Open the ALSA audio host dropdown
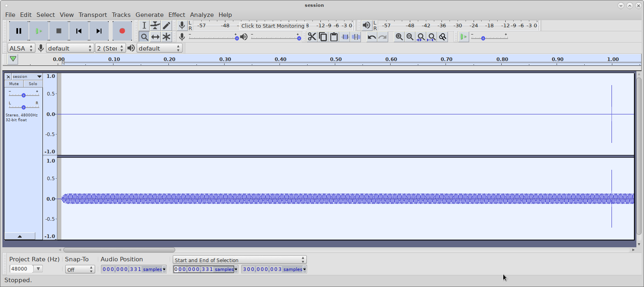The width and height of the screenshot is (644, 287). coord(21,48)
